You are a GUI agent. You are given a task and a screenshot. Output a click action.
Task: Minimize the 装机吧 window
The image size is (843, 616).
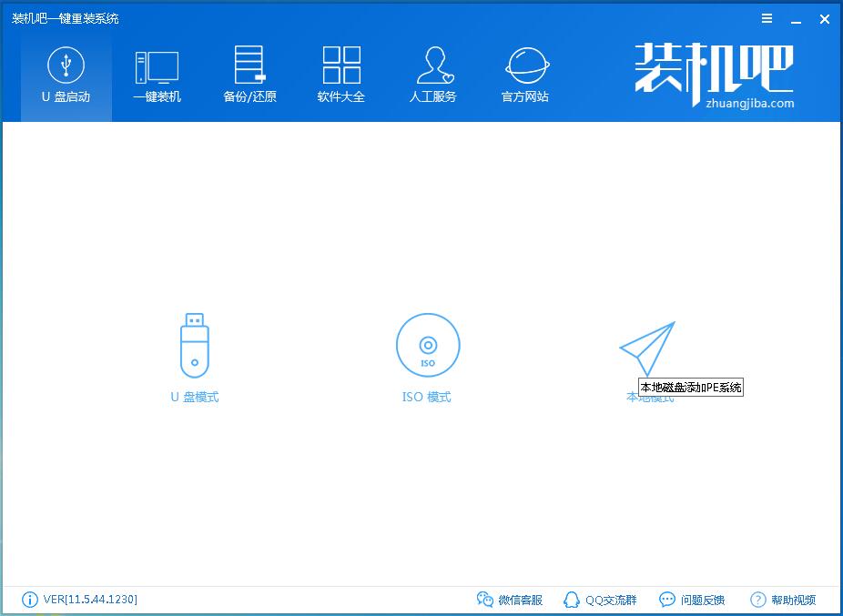[x=795, y=18]
